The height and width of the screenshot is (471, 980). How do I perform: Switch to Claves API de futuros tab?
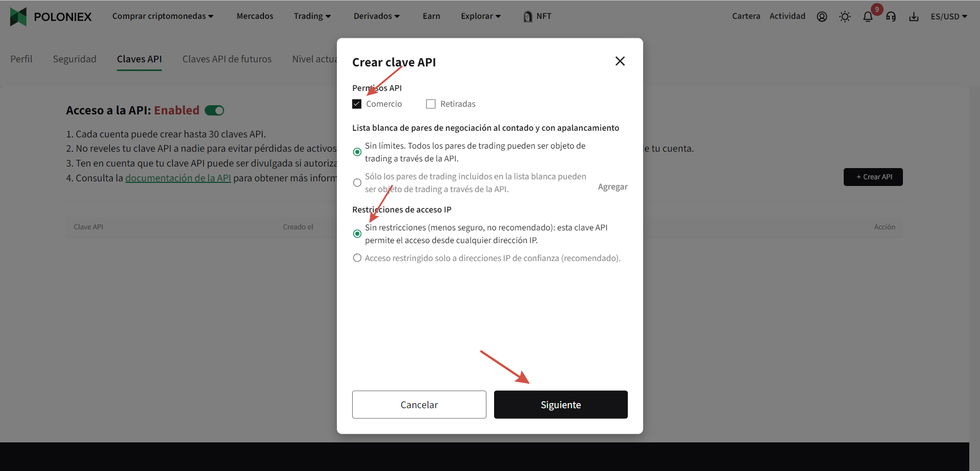coord(227,59)
